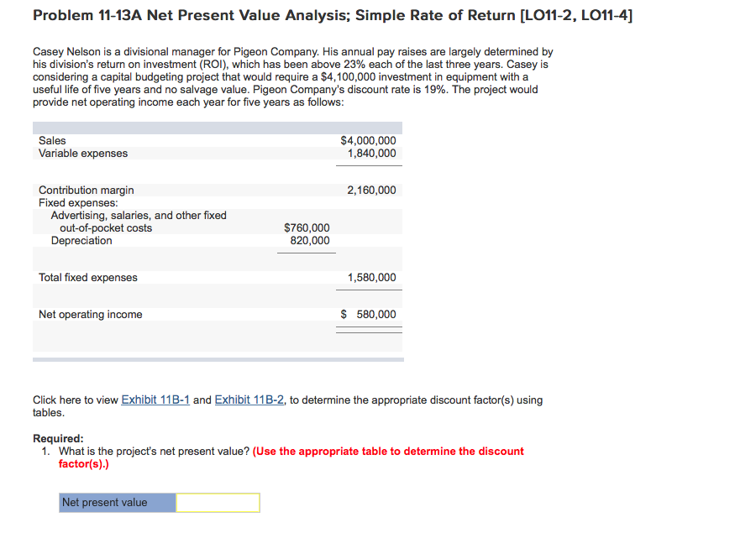Click the $4,000,000 sales amount

coord(368,141)
